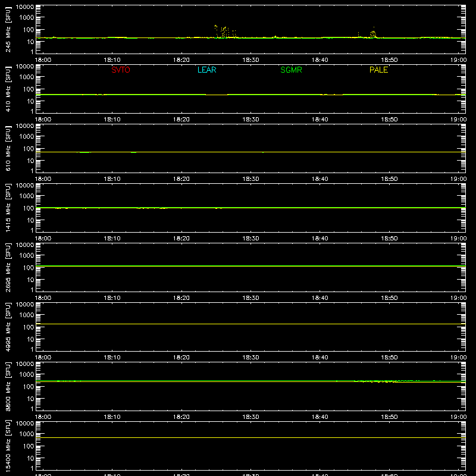This screenshot has height=476, width=476.
Task: Click the 1000 y-axis label on 15400 MHz panel
Action: coord(27,434)
